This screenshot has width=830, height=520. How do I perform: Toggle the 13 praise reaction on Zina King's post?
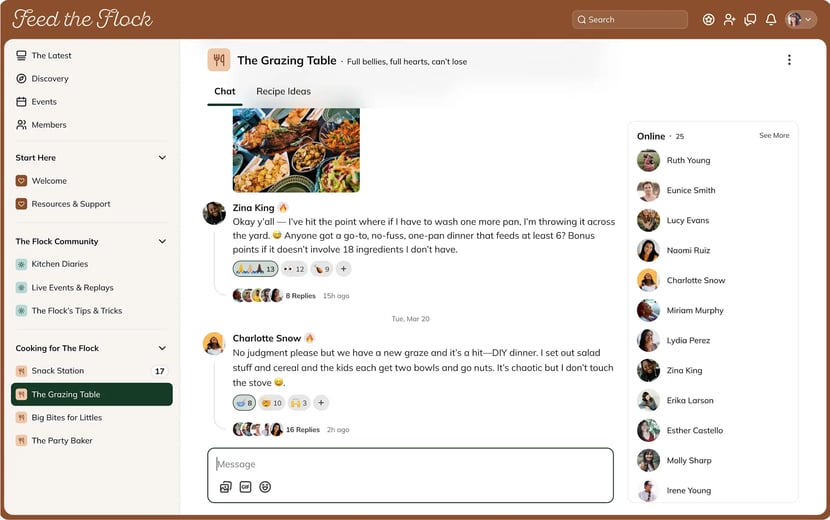(x=255, y=269)
